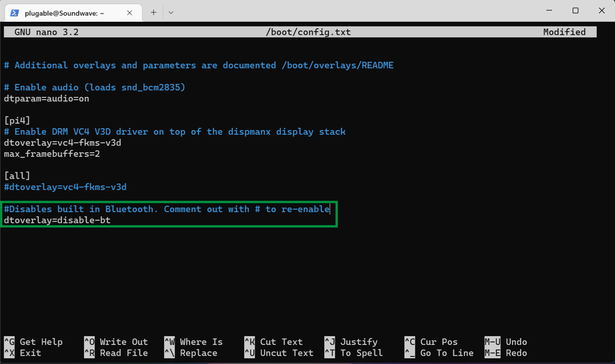Click the [pi4] section header line

(x=17, y=121)
